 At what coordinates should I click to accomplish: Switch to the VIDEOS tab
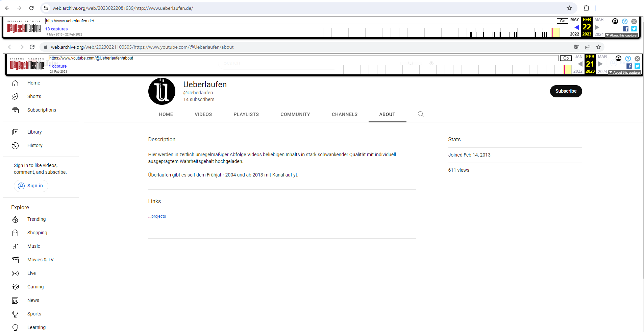pos(203,114)
